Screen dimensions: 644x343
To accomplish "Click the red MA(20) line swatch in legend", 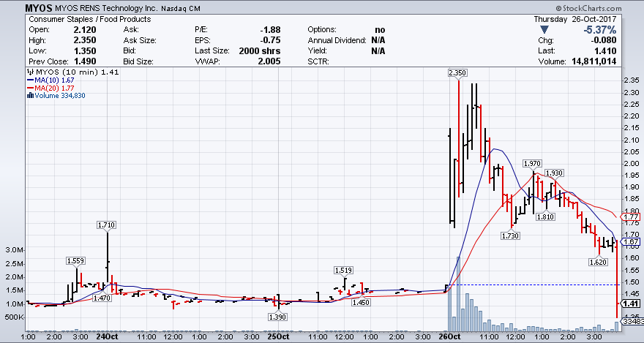I will 30,88.
